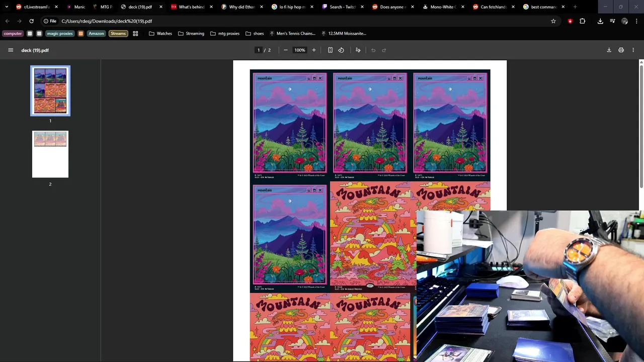Screen dimensions: 644x362
Task: Print the deck PDF
Action: [621, 50]
